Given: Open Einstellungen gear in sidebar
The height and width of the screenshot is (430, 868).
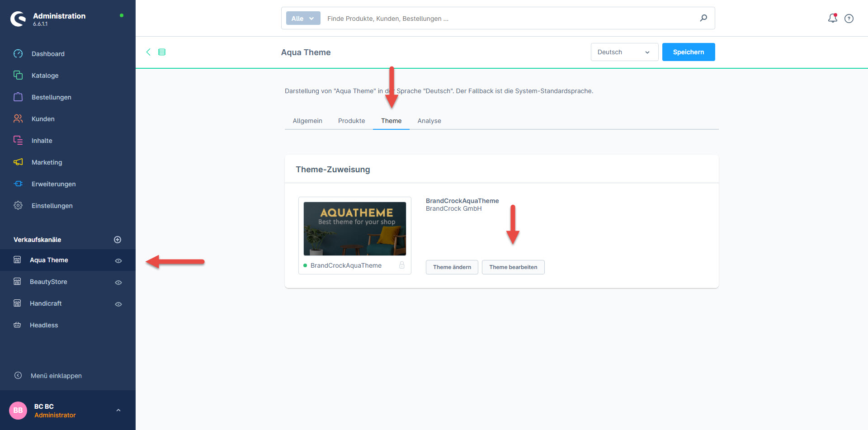Looking at the screenshot, I should [18, 206].
